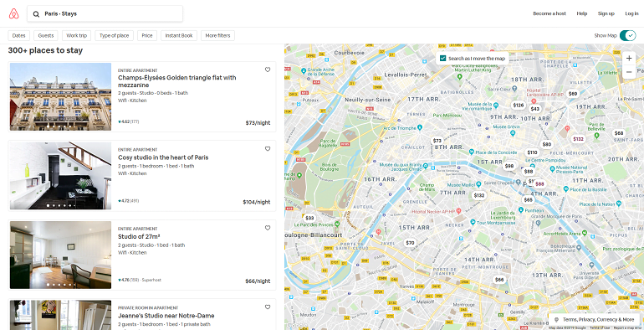Image resolution: width=644 pixels, height=330 pixels.
Task: Open Jeanne's Studio near Notre-Dame listing title
Action: pyautogui.click(x=166, y=316)
